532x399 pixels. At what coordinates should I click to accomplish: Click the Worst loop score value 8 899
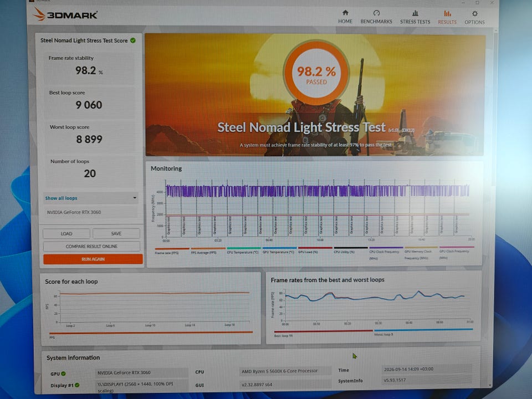pyautogui.click(x=89, y=139)
